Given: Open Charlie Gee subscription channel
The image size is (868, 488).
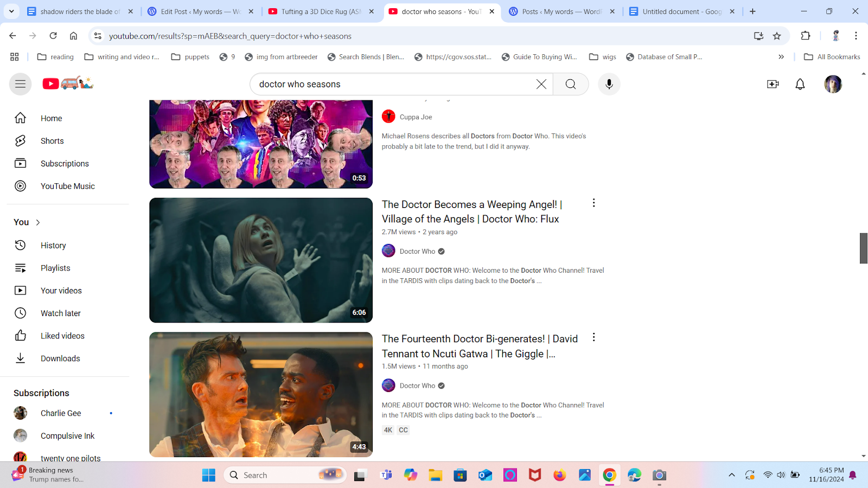Looking at the screenshot, I should pos(68,413).
